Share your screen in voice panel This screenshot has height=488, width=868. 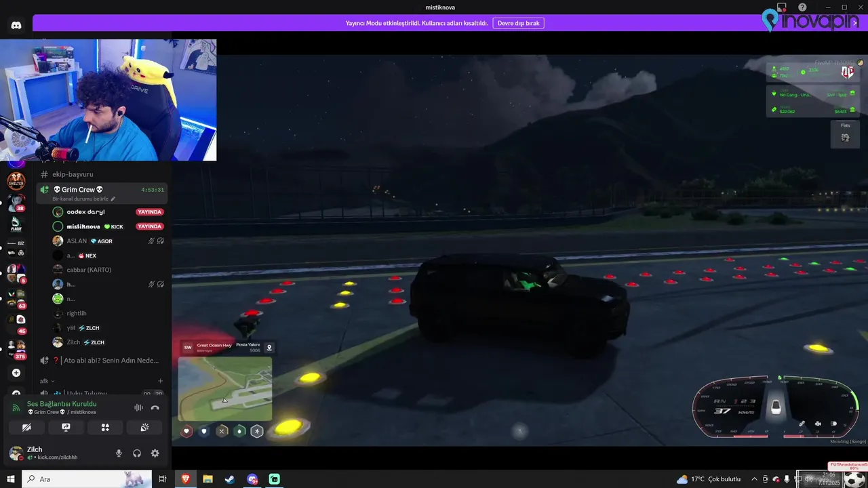66,428
